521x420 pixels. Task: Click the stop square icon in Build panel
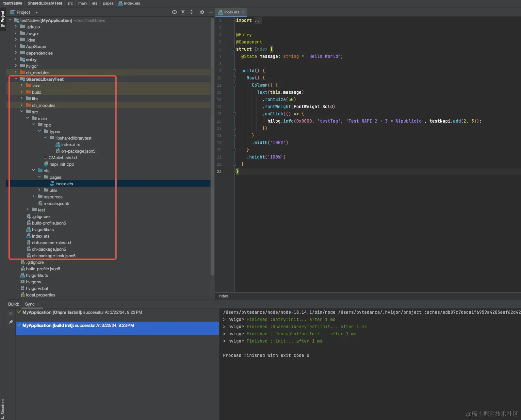click(11, 313)
